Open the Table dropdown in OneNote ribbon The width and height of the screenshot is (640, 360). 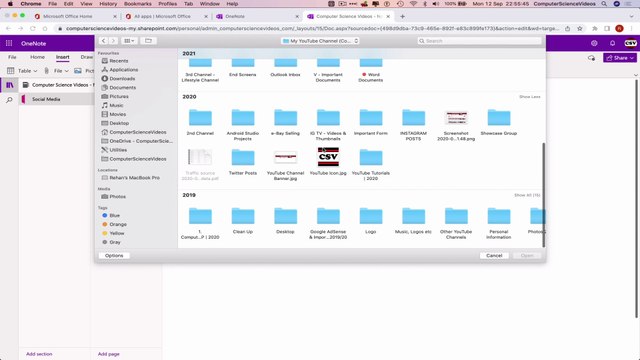click(x=22, y=71)
